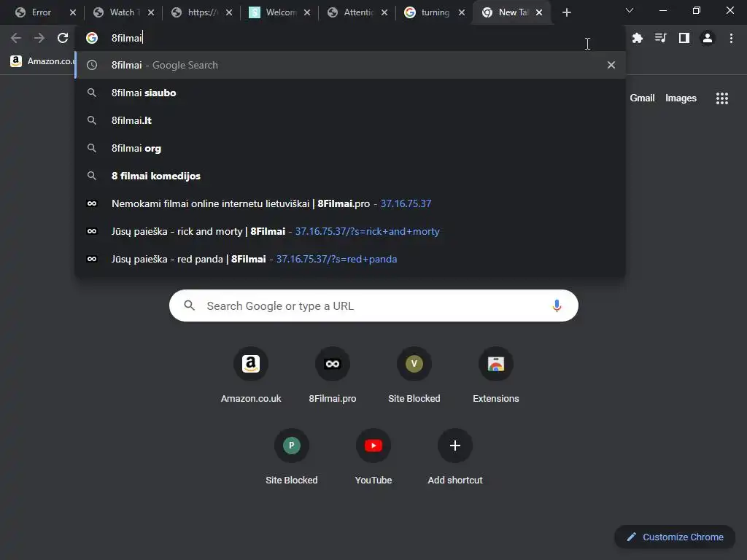
Task: Open the Amazon.co.uk shortcut tile
Action: 251,376
